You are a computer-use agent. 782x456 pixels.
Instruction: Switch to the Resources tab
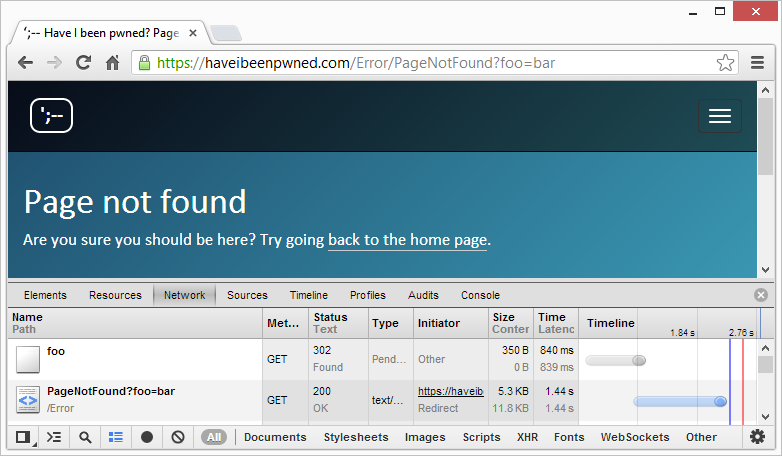[115, 295]
